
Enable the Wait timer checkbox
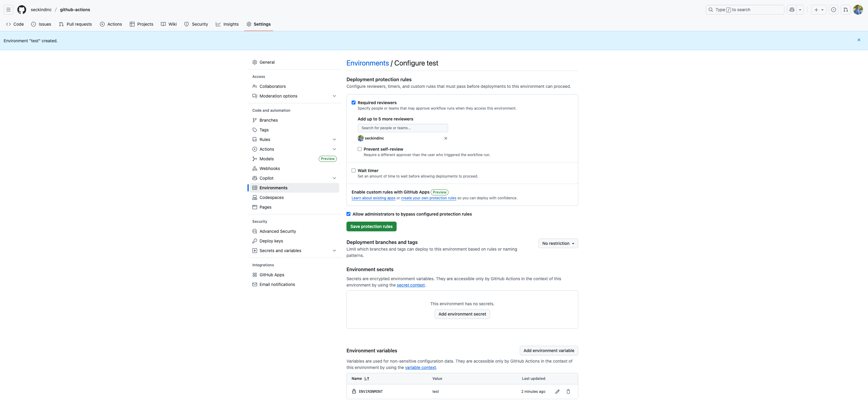(353, 171)
